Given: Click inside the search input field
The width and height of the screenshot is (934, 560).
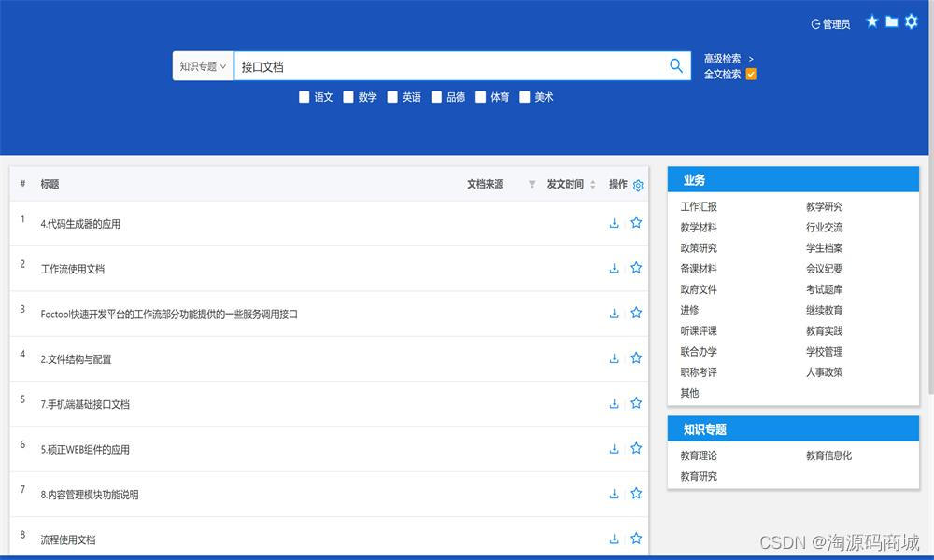Looking at the screenshot, I should click(x=420, y=65).
